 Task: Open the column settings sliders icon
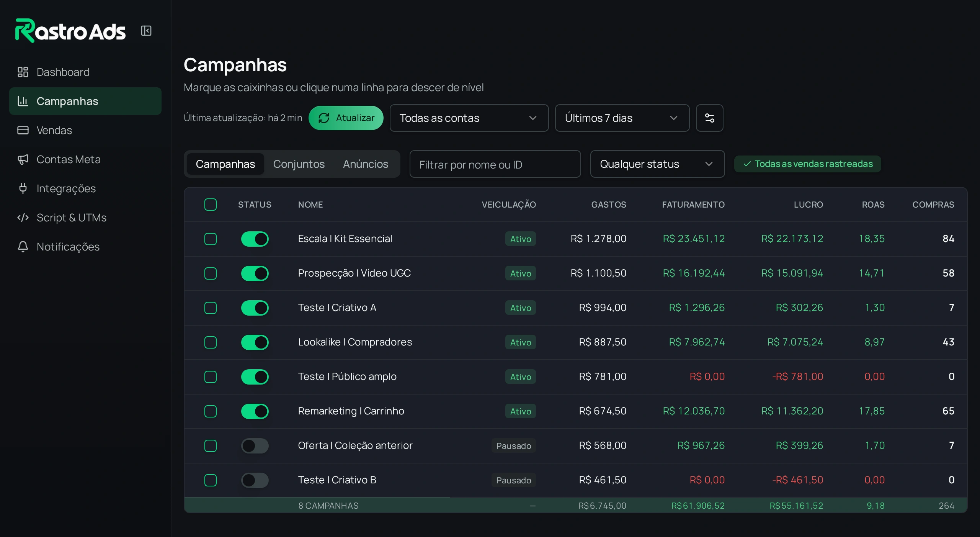point(709,118)
